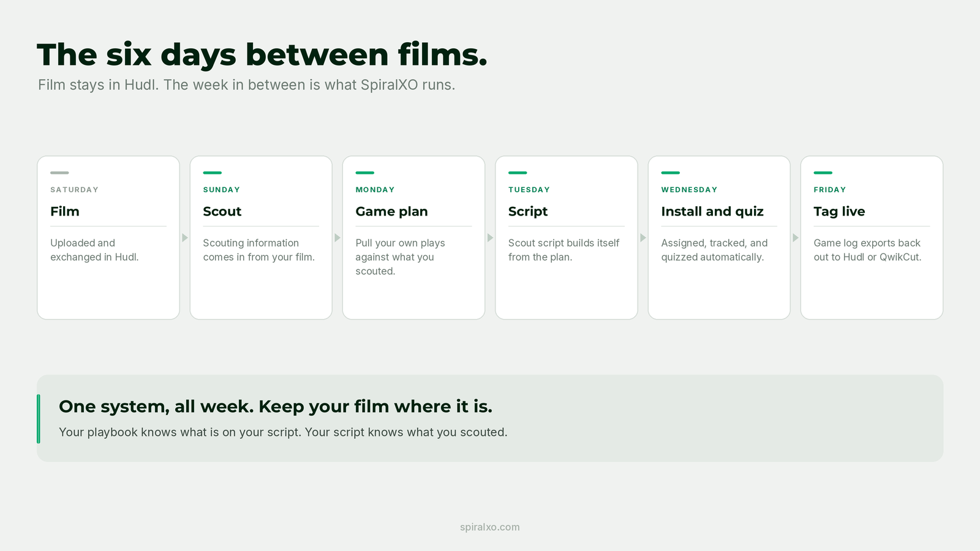Screen dimensions: 980x551
Task: Click 'Uploaded and exchanged in Hudl.' description
Action: [x=95, y=250]
